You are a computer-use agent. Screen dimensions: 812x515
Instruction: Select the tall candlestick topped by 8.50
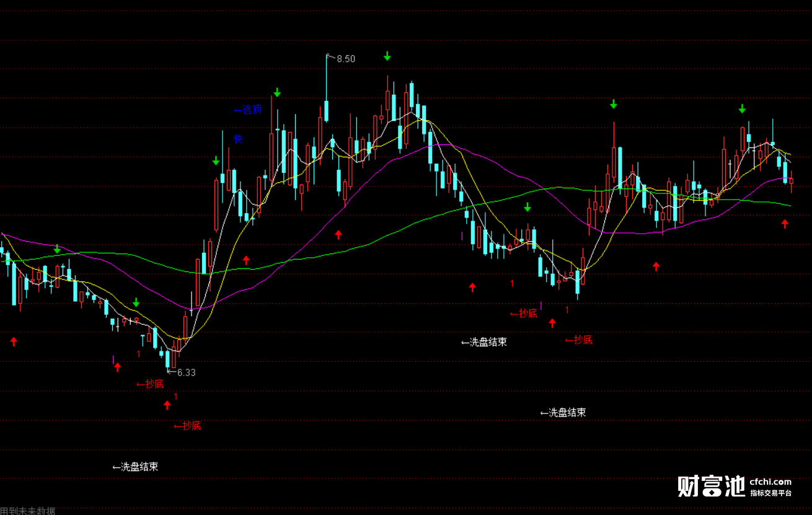point(326,90)
